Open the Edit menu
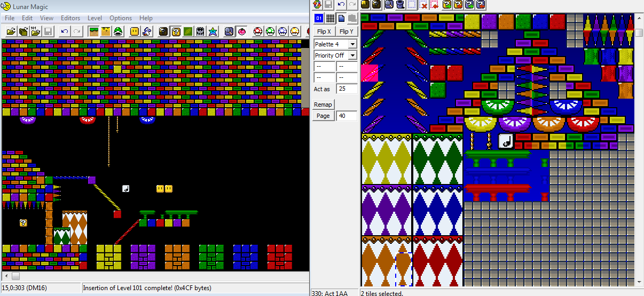This screenshot has width=644, height=296. coord(27,18)
